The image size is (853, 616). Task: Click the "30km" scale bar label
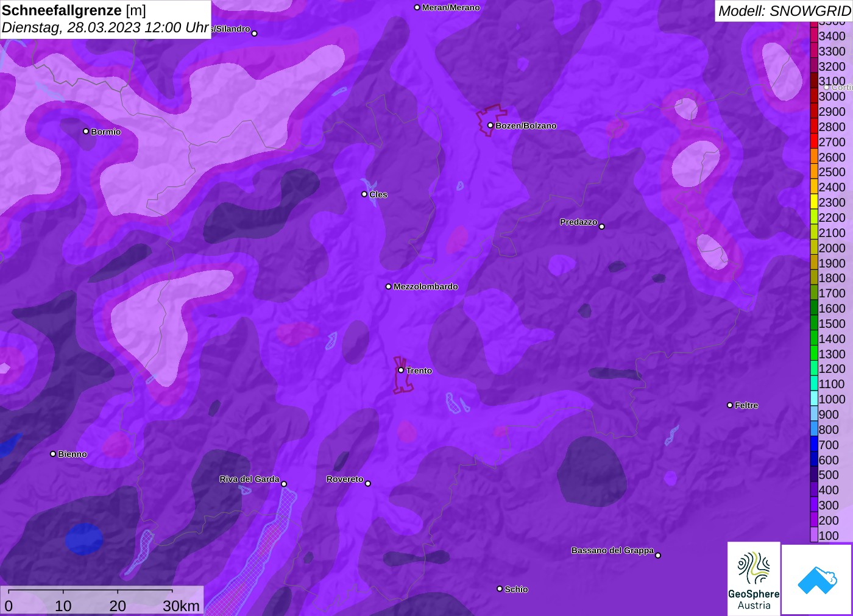pyautogui.click(x=181, y=606)
